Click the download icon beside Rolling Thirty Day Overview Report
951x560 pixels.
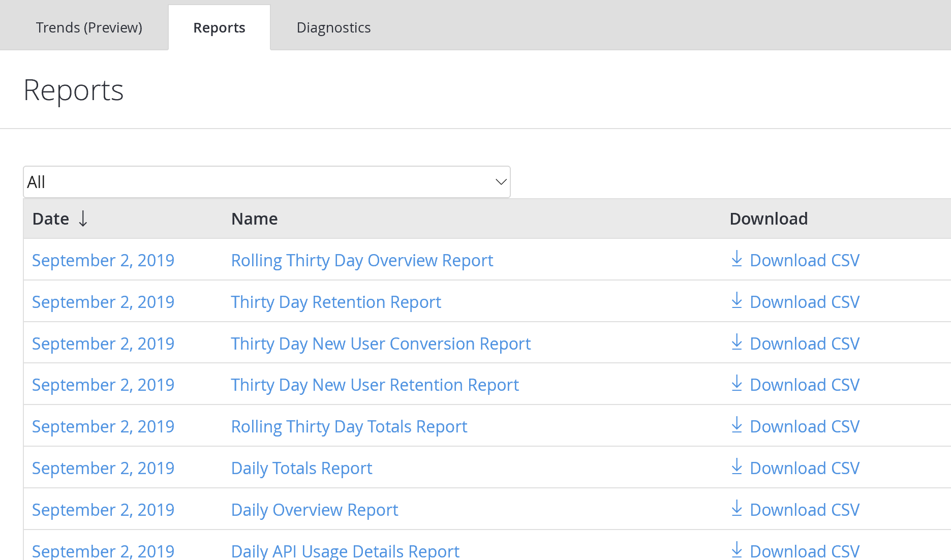737,260
